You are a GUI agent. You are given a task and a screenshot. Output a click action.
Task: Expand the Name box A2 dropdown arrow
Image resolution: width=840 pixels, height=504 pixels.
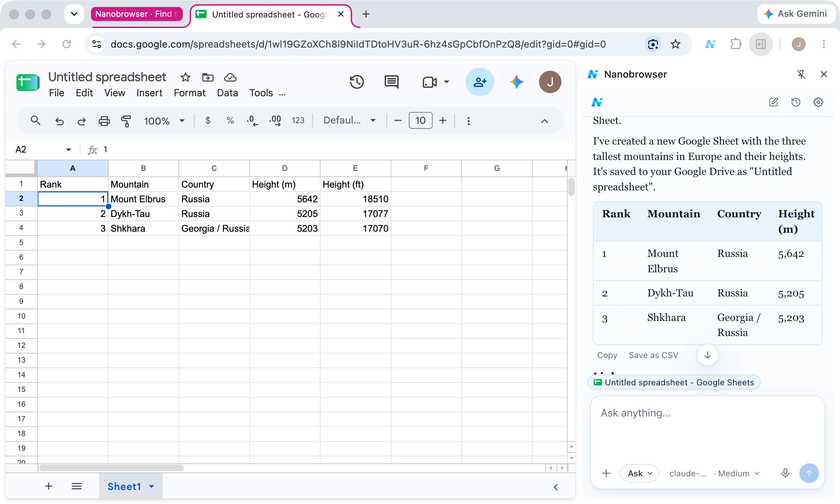tap(68, 150)
